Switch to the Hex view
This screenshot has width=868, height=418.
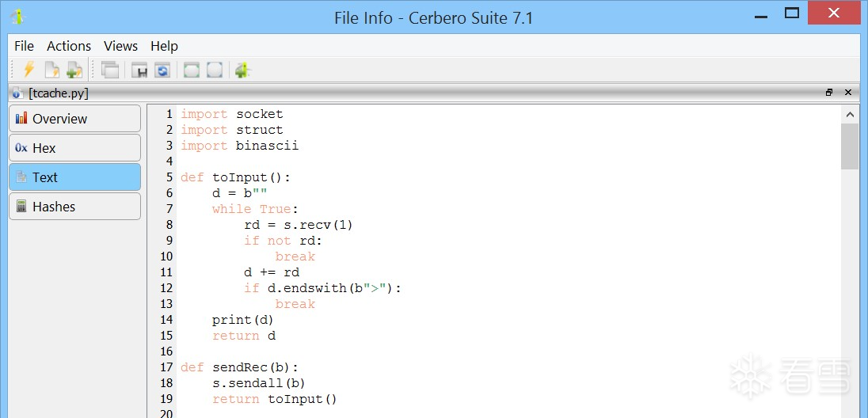74,148
